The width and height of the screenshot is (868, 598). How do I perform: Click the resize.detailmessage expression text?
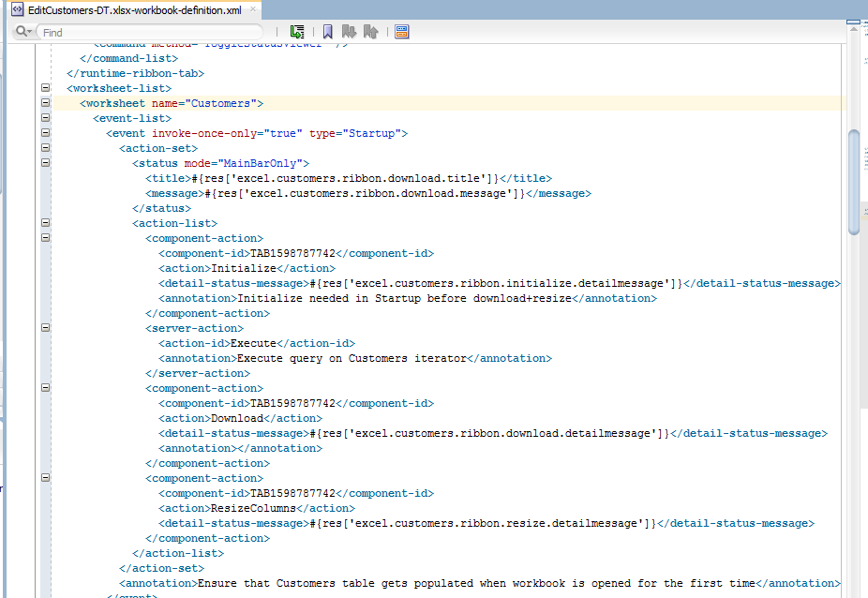pyautogui.click(x=483, y=523)
